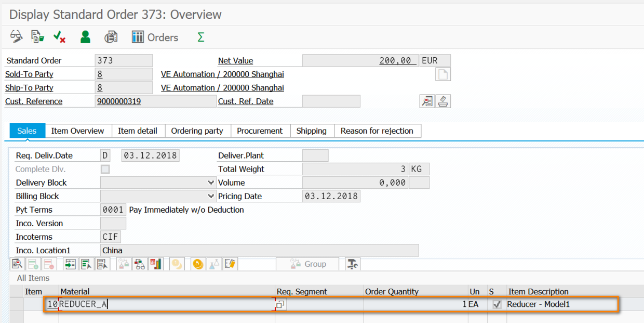Viewport: 644px width, 323px height.
Task: Open the header detail icon beside Cust. Ref. Date
Action: [x=427, y=101]
